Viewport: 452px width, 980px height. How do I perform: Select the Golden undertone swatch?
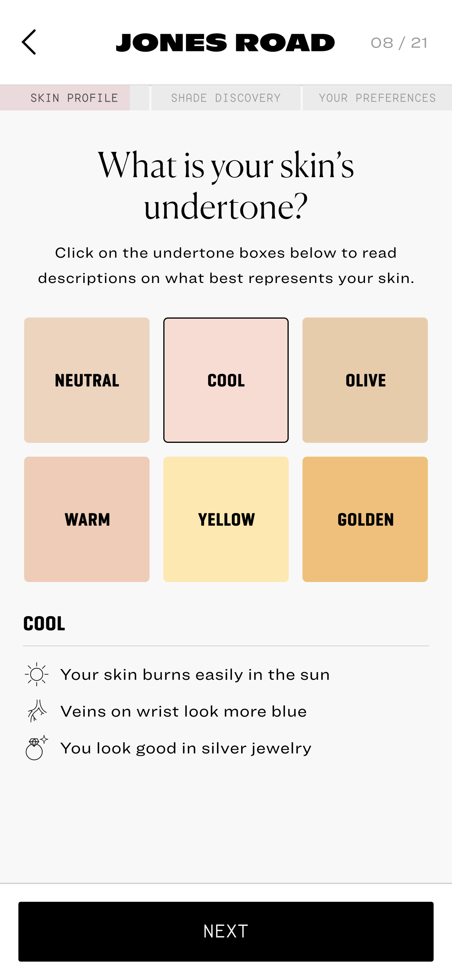(365, 519)
